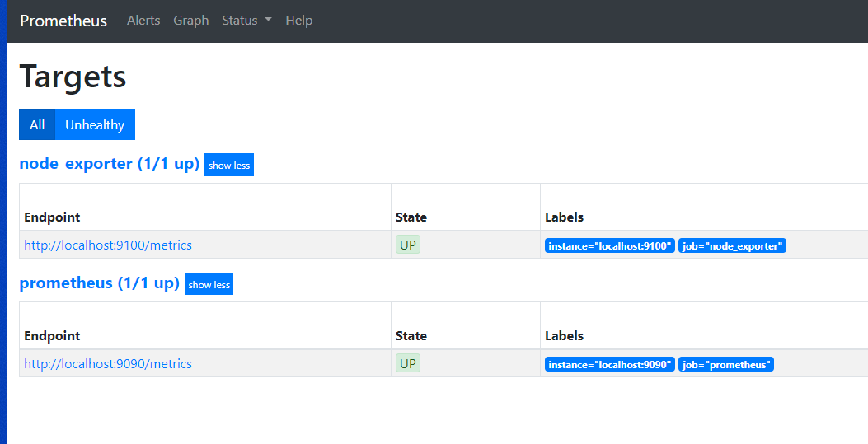
Task: Open the prometheus (1/1 up) heading link
Action: (100, 283)
